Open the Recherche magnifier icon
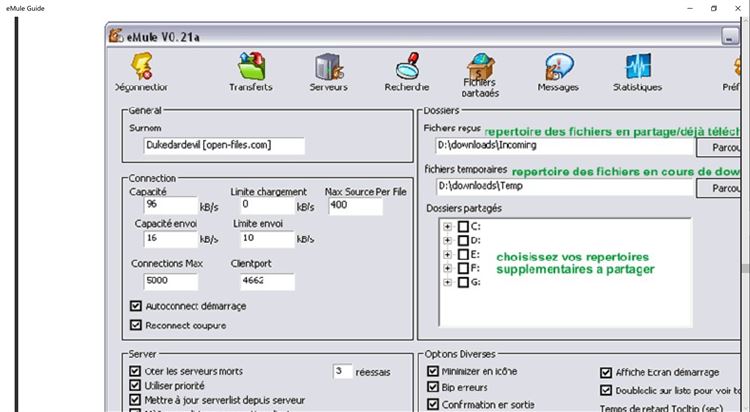750x412 pixels. [408, 66]
